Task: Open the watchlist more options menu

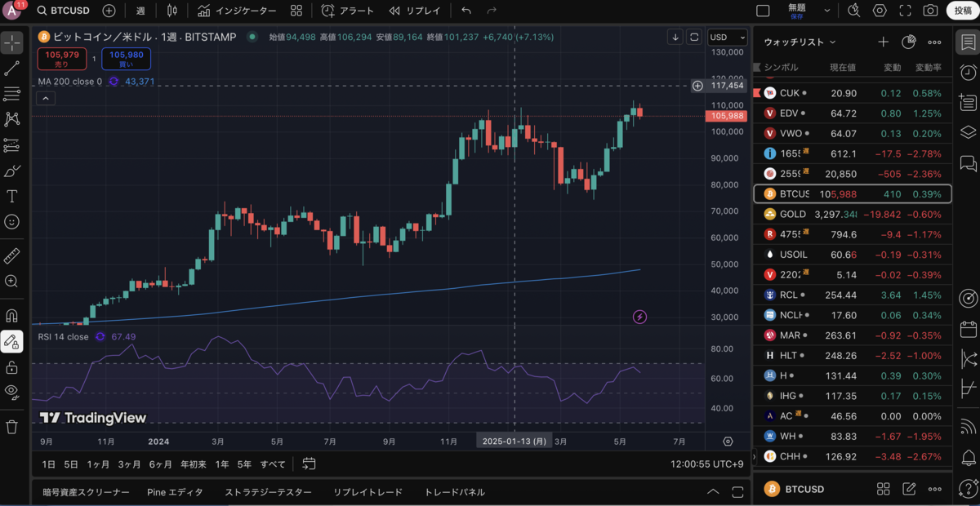Action: (x=934, y=42)
